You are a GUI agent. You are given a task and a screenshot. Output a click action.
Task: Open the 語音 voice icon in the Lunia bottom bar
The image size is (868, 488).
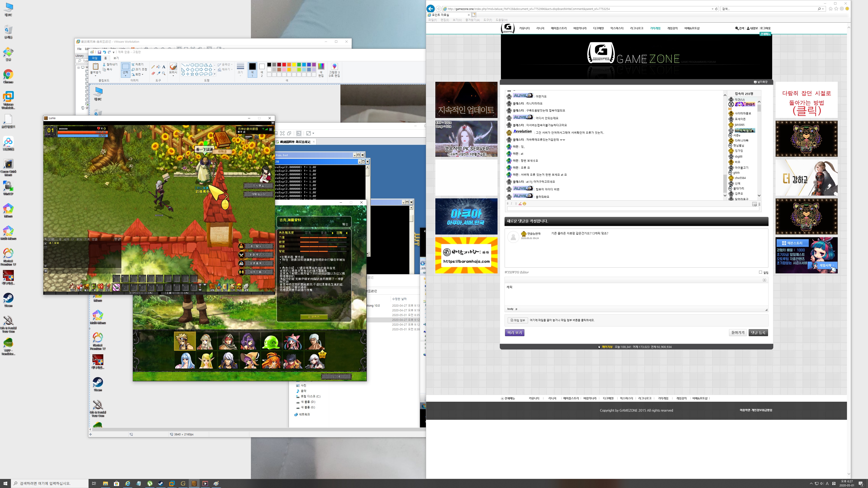72,287
